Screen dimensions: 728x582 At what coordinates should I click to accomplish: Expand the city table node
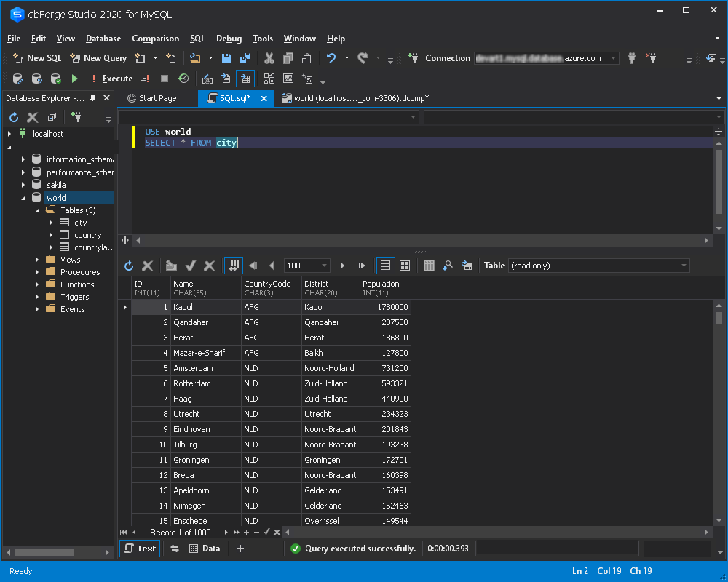click(x=51, y=223)
